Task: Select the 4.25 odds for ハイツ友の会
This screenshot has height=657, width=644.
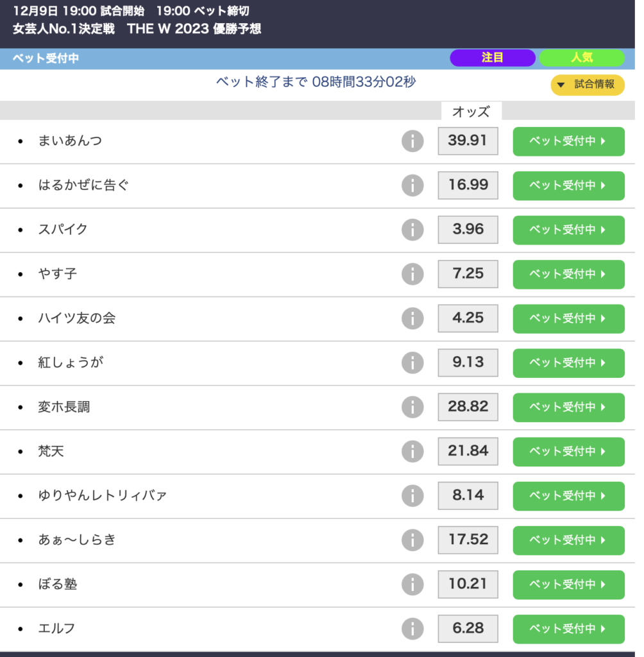Action: 468,318
